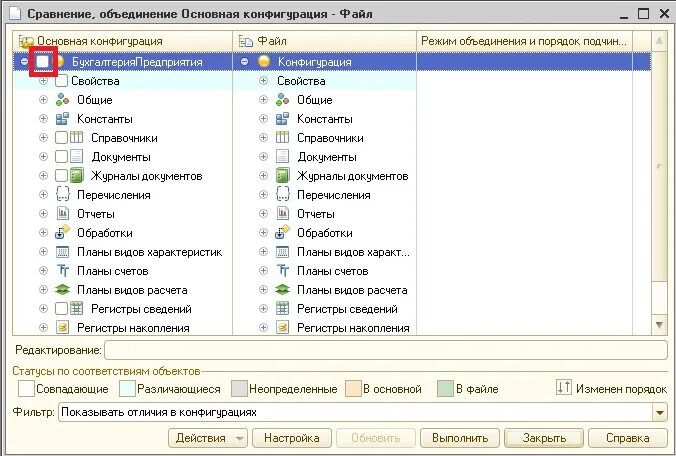Select Константы row text in left column
Viewport: 676px width, 456px height.
[105, 119]
